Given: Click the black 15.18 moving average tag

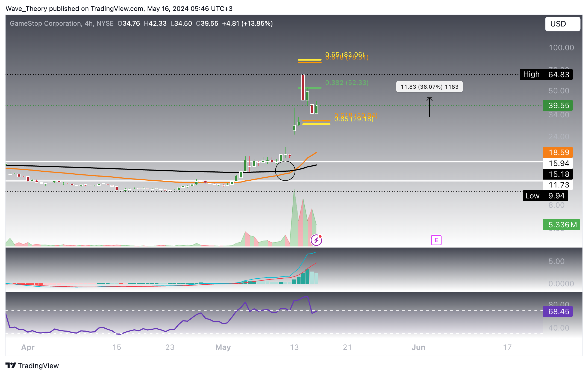Looking at the screenshot, I should [x=558, y=174].
